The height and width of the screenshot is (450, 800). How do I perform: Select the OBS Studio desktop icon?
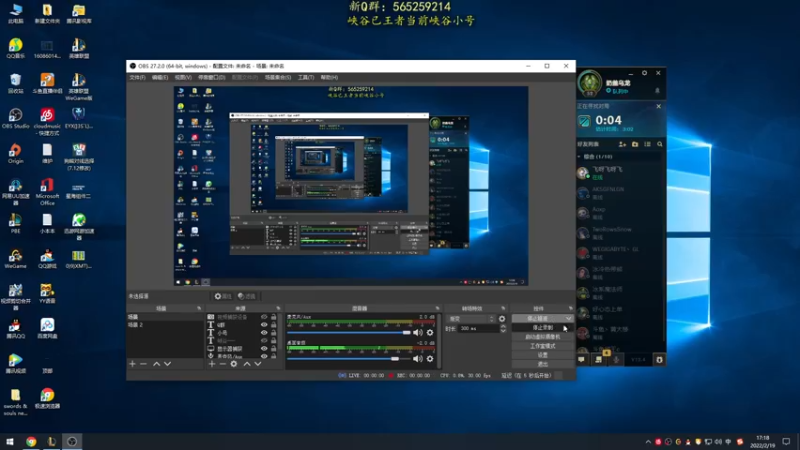pyautogui.click(x=15, y=119)
